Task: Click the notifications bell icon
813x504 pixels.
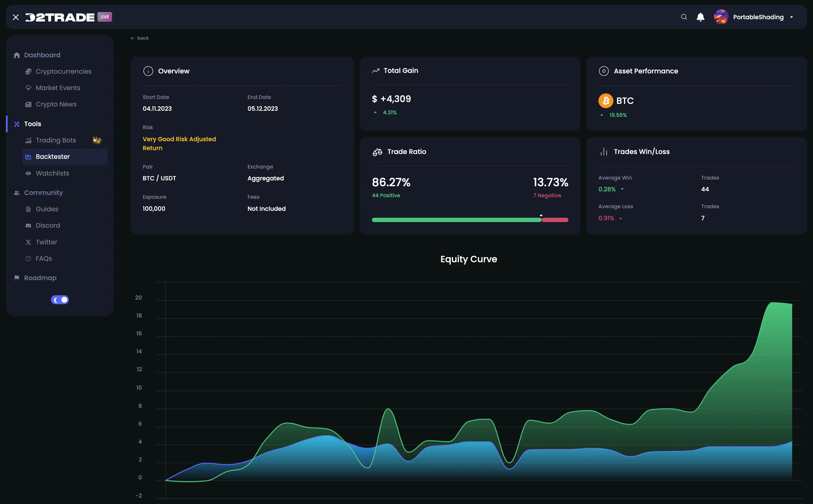Action: (x=700, y=17)
